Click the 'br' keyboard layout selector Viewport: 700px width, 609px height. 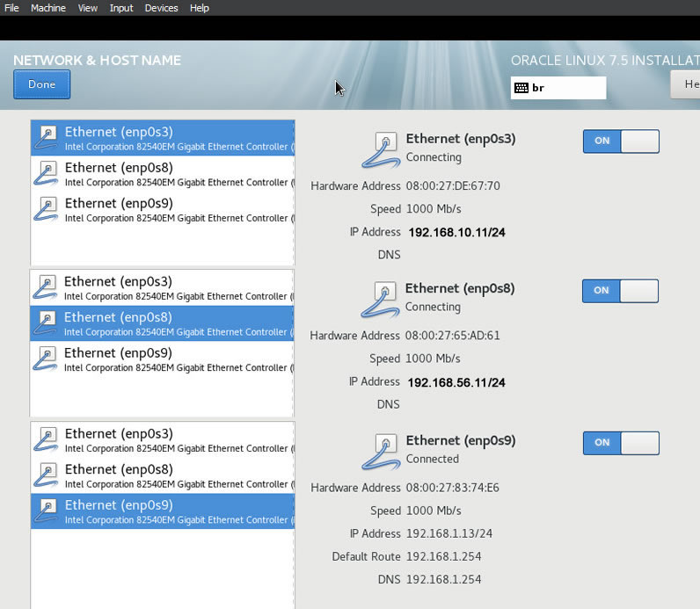coord(558,88)
